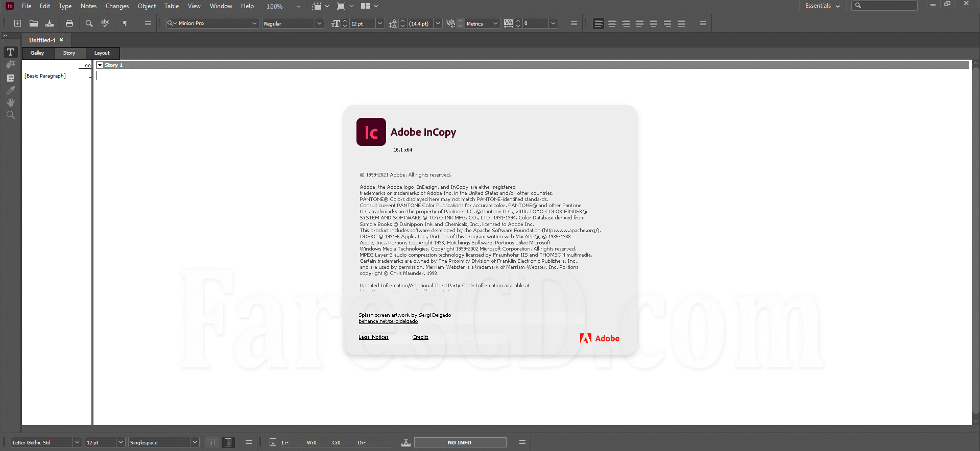Toggle Justify with last line left
Image resolution: width=980 pixels, height=451 pixels.
pyautogui.click(x=640, y=23)
